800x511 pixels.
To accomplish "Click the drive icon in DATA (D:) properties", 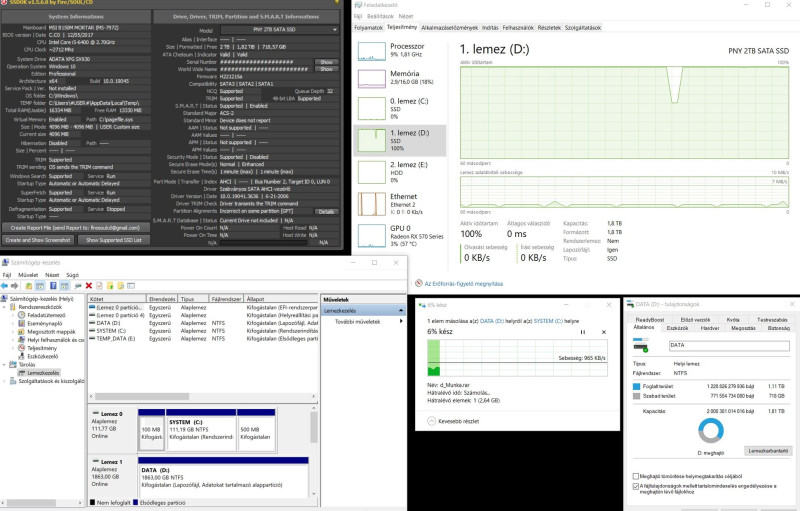I will tap(640, 346).
